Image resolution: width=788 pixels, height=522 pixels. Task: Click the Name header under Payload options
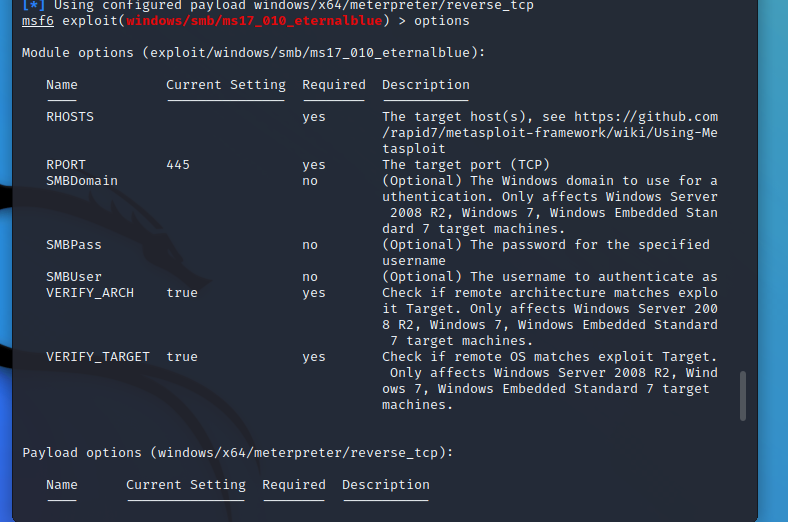click(x=62, y=485)
